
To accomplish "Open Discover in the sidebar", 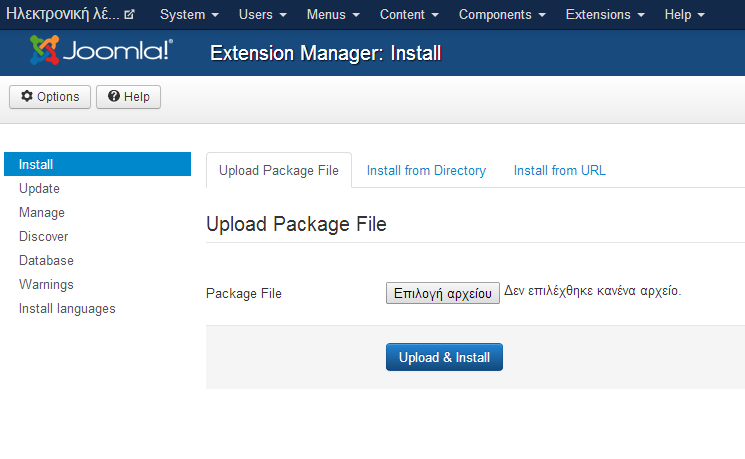I will tap(44, 237).
